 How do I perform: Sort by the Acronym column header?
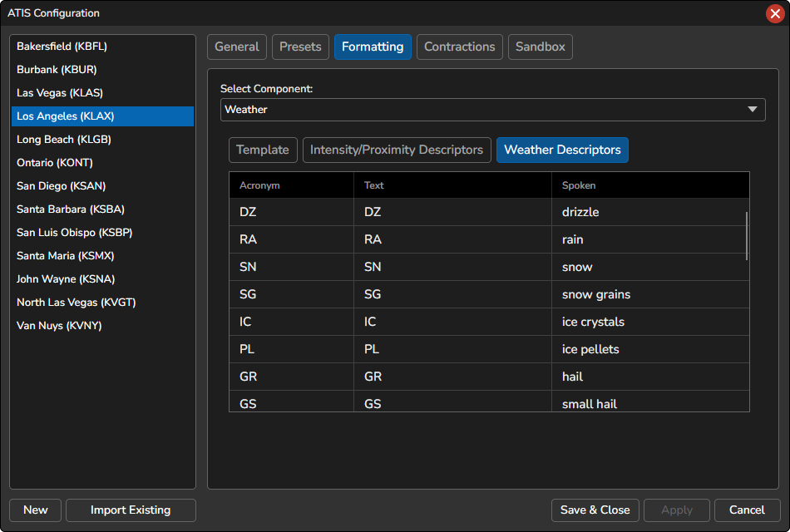(291, 185)
